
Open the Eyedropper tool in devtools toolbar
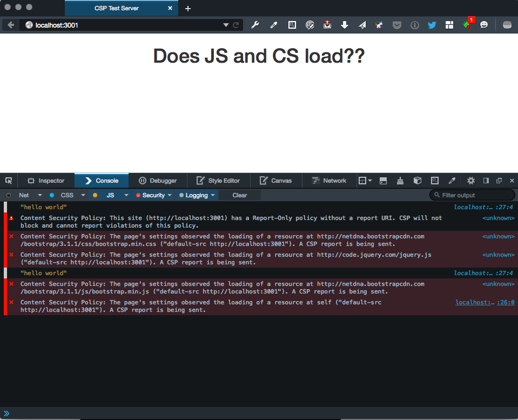(452, 180)
